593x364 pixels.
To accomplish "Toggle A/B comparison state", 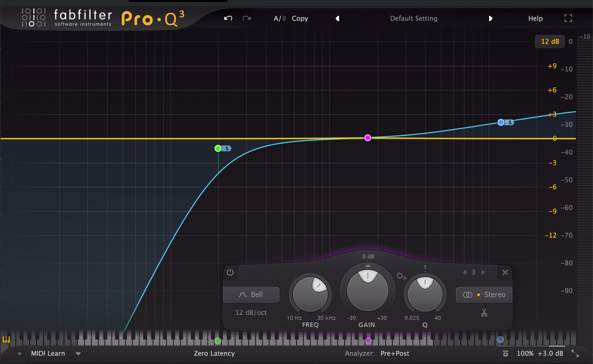I will pos(280,19).
